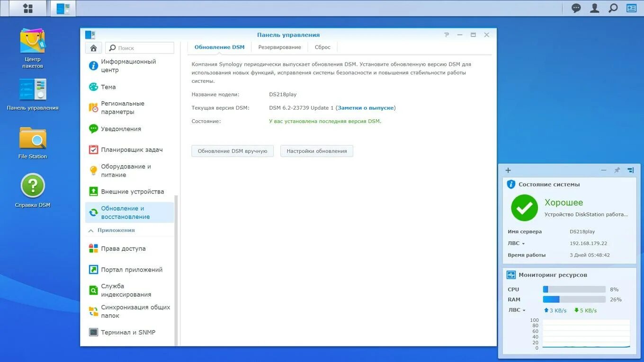Open the user account options icon
644x362 pixels.
pos(594,8)
